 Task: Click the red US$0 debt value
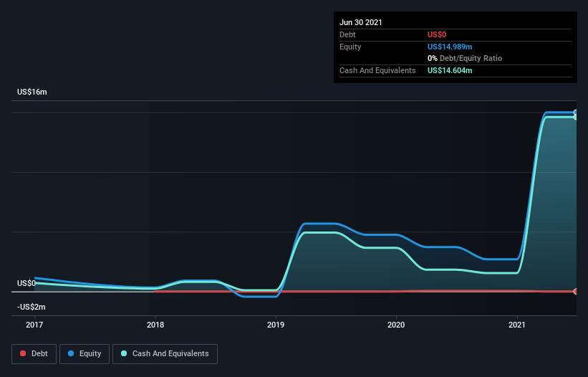click(437, 34)
